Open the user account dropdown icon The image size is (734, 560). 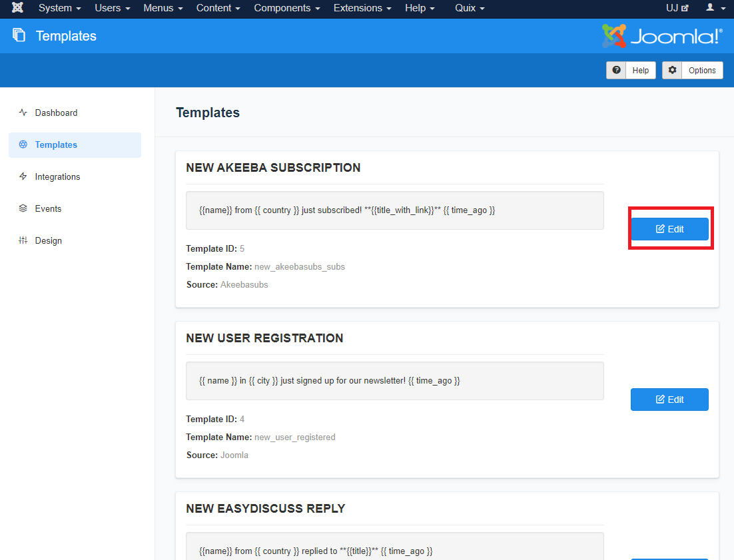(716, 7)
